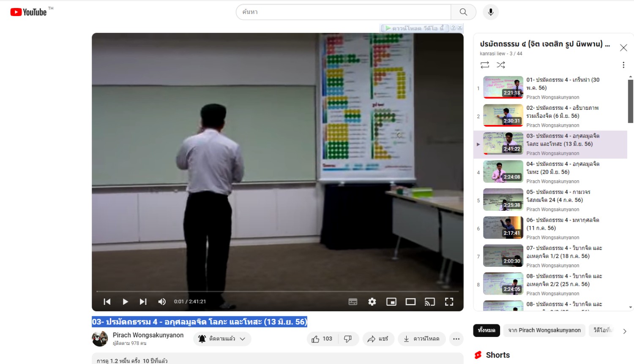Play video 05 กามาวจรโสภณจิต 24
This screenshot has height=364, width=634.
point(550,200)
